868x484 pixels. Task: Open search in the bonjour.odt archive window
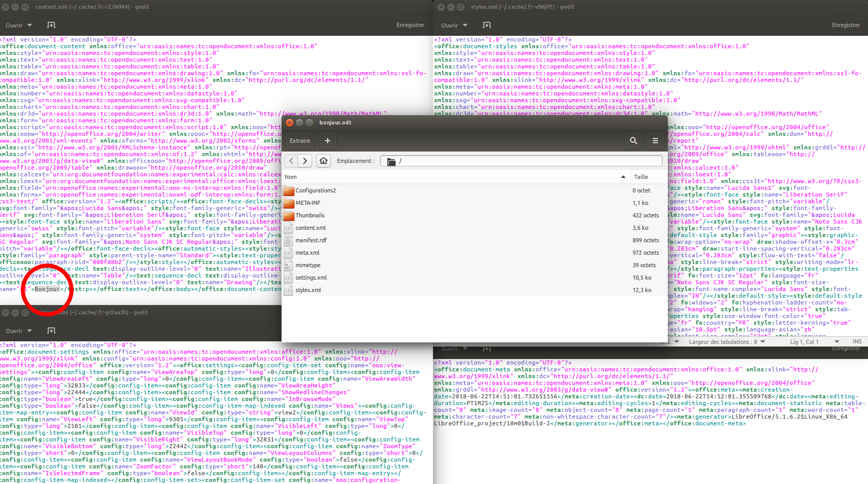(633, 141)
